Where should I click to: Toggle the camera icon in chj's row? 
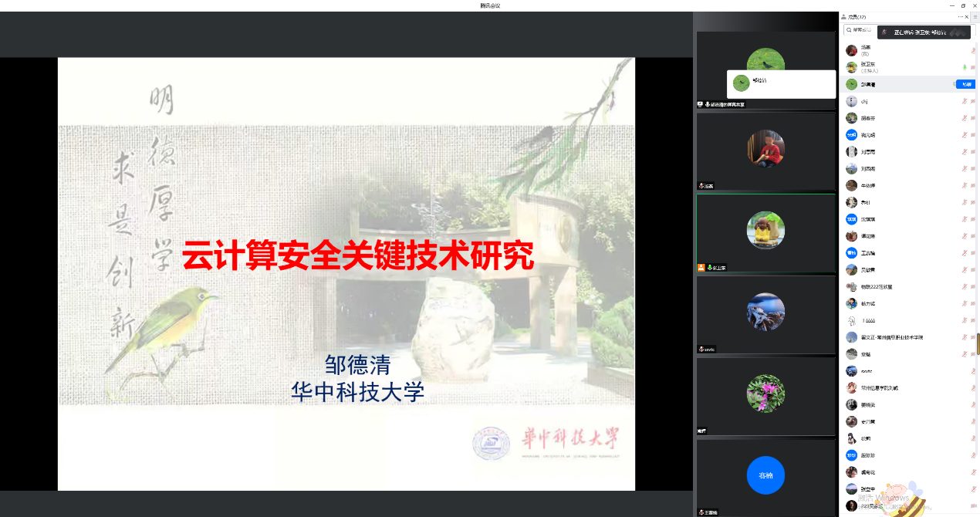[x=973, y=101]
